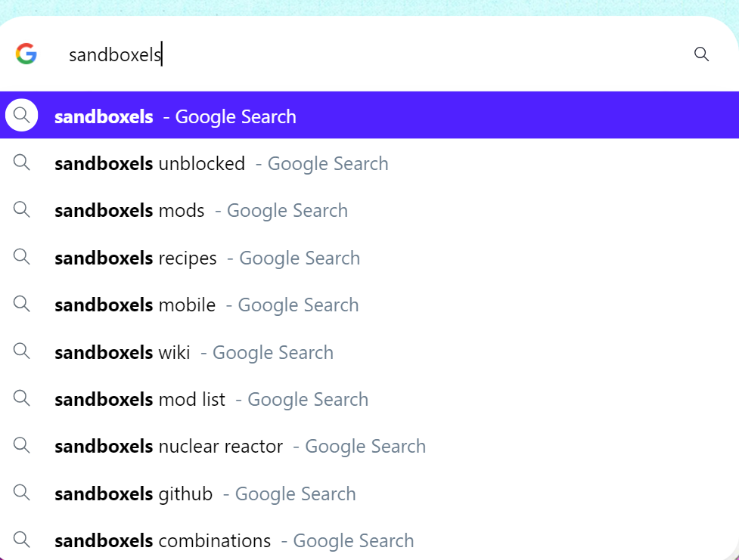Click the Google G logo
This screenshot has width=739, height=560.
pos(25,54)
